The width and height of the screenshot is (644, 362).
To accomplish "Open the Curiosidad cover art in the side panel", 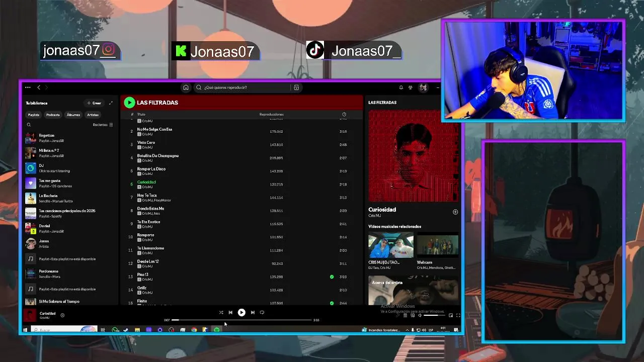I will [414, 155].
